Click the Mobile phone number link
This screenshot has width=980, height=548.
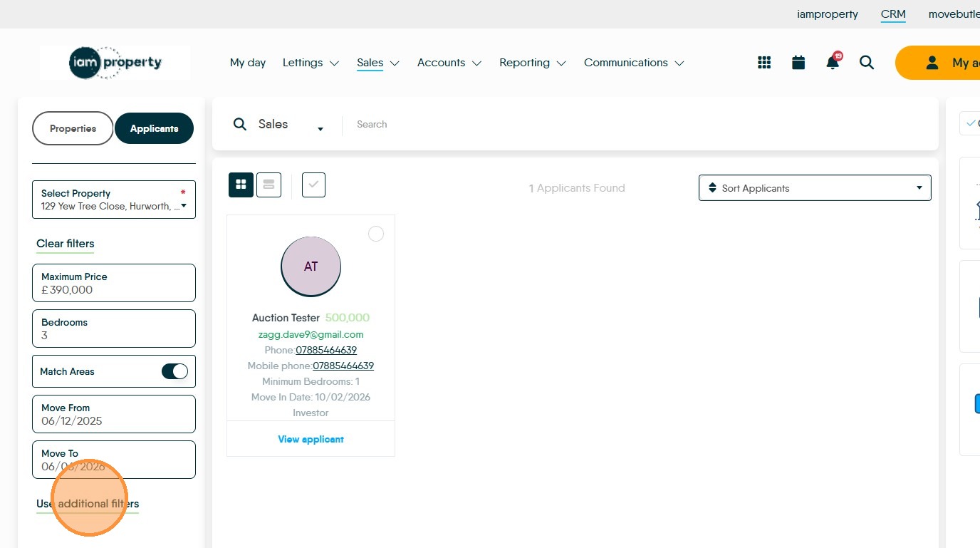(x=343, y=366)
